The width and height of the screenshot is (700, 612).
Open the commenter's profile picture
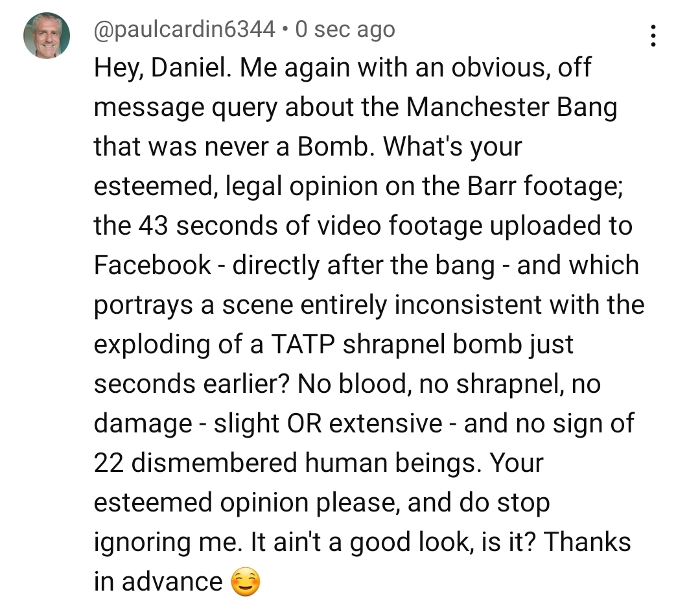tap(47, 36)
